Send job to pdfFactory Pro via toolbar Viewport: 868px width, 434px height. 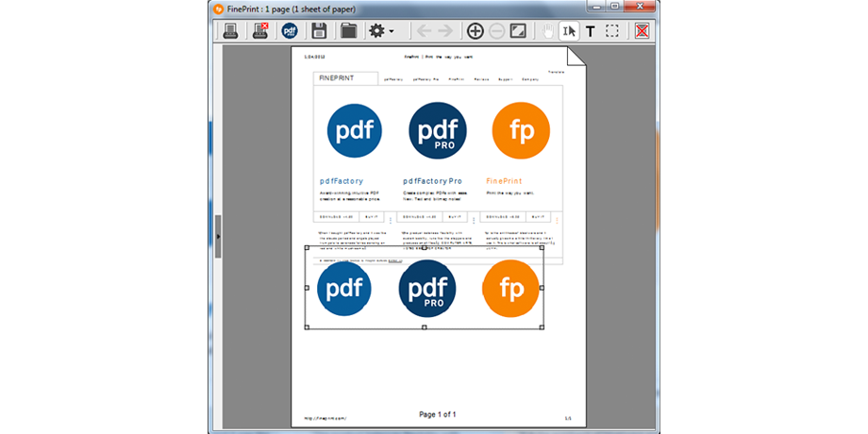tap(290, 31)
